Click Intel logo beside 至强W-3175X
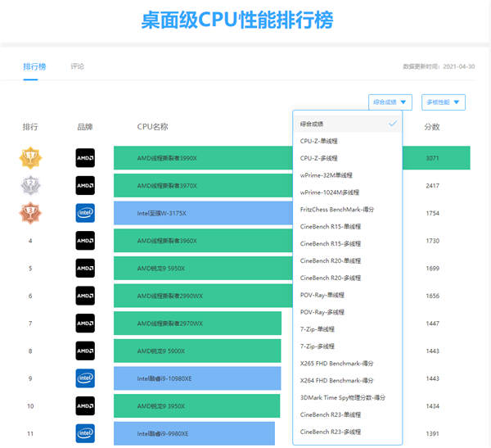This screenshot has height=448, width=491. click(x=85, y=213)
